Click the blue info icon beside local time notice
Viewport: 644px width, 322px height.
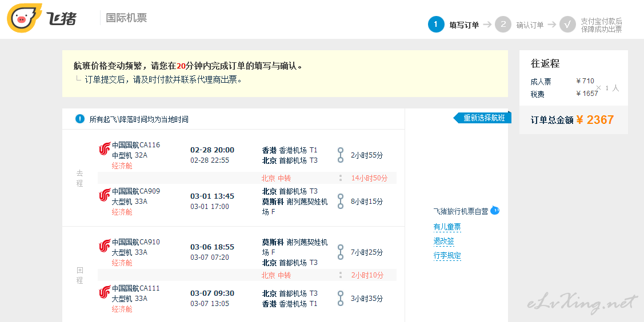[x=80, y=119]
